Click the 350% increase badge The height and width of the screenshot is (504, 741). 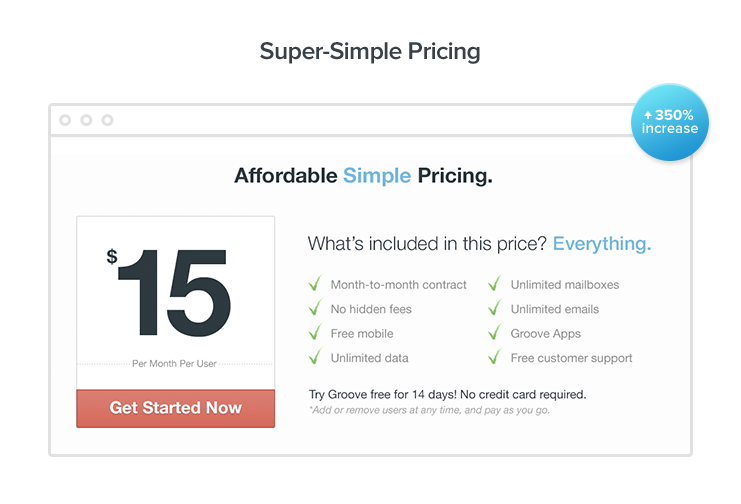pos(670,122)
